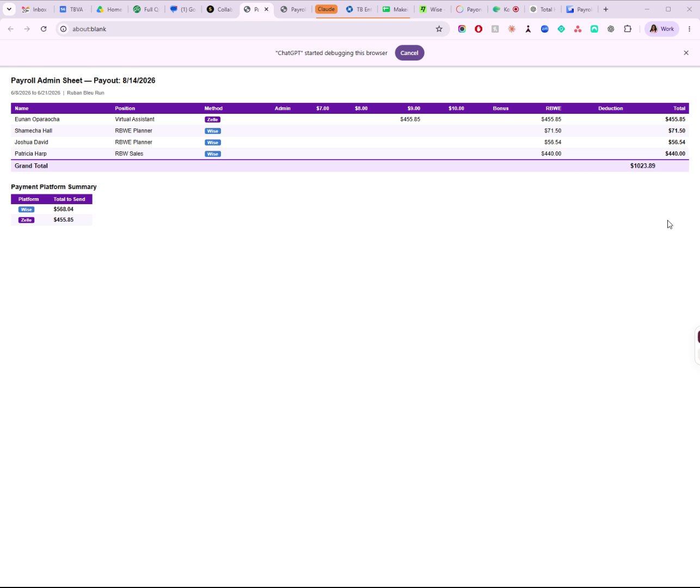Open the Gmail Inbox tab
The image size is (700, 588).
tap(35, 9)
